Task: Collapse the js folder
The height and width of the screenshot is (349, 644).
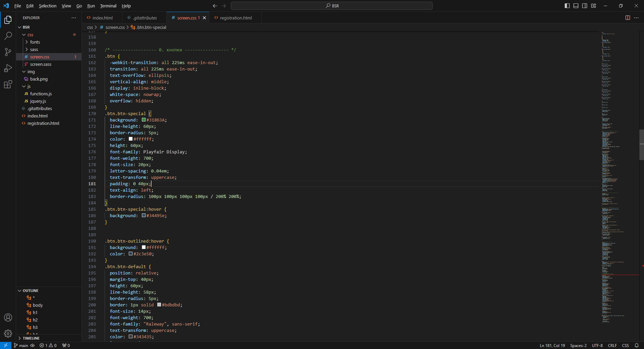Action: pyautogui.click(x=48, y=86)
